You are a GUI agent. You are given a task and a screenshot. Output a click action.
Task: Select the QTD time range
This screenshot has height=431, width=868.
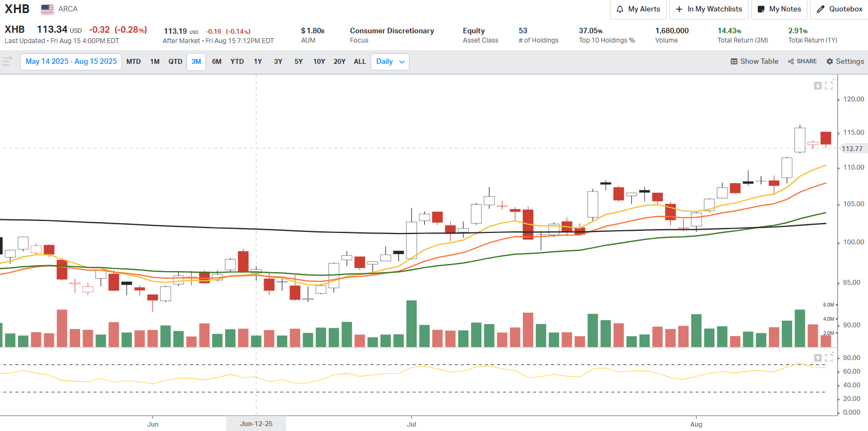tap(176, 62)
